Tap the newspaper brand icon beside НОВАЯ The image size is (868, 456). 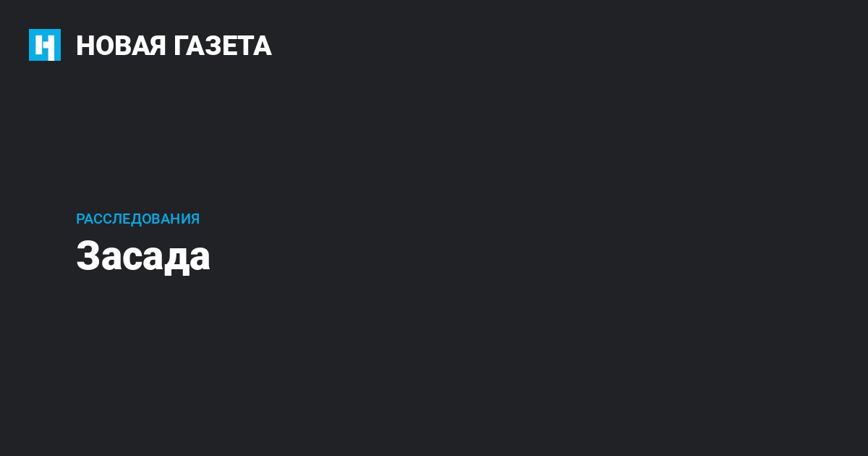click(x=45, y=45)
